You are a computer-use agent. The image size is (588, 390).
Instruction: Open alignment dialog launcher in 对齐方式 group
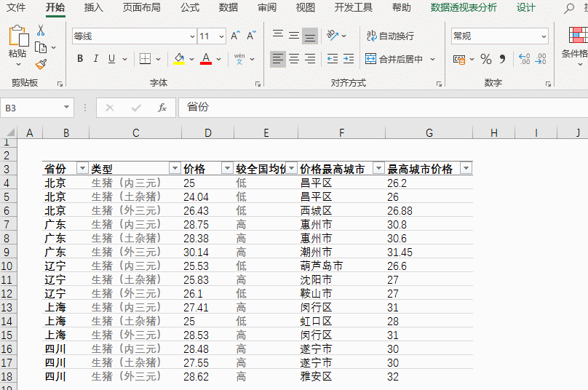pyautogui.click(x=439, y=84)
